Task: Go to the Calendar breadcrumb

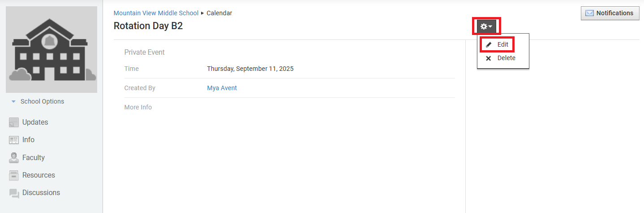Action: click(x=219, y=13)
